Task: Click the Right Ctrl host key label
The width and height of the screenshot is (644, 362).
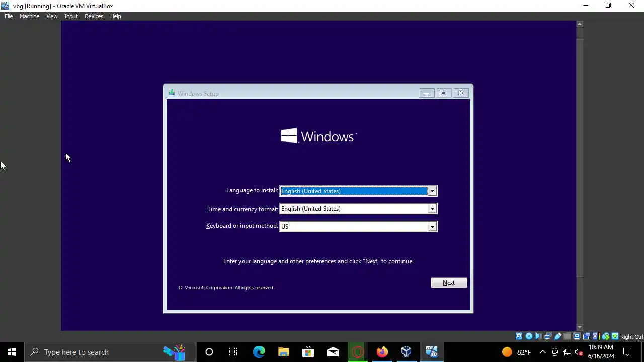Action: pos(631,337)
